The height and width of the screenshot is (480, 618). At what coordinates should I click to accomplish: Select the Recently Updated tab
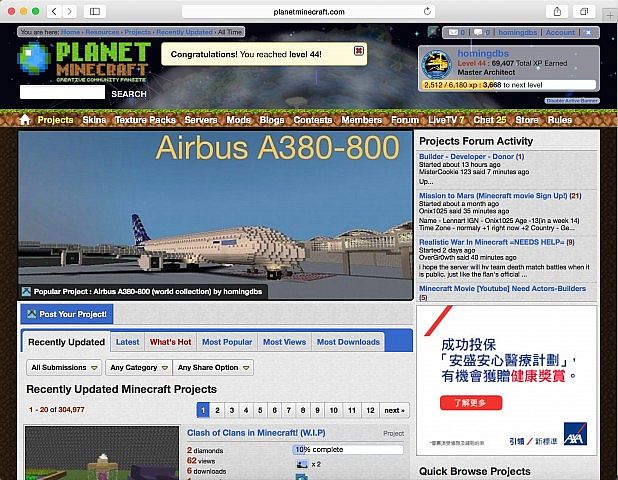[x=66, y=342]
